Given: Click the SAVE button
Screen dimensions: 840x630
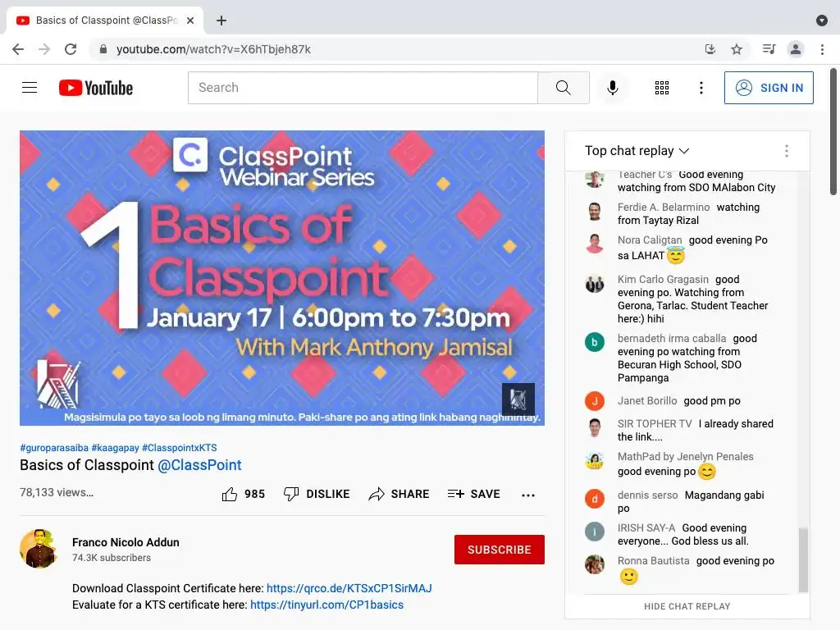Looking at the screenshot, I should (x=473, y=494).
